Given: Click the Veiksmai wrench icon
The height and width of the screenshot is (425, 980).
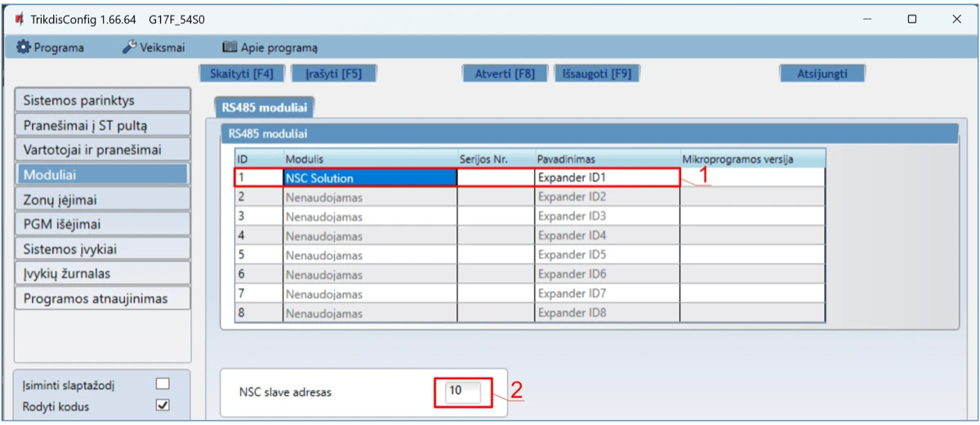Looking at the screenshot, I should click(x=129, y=47).
